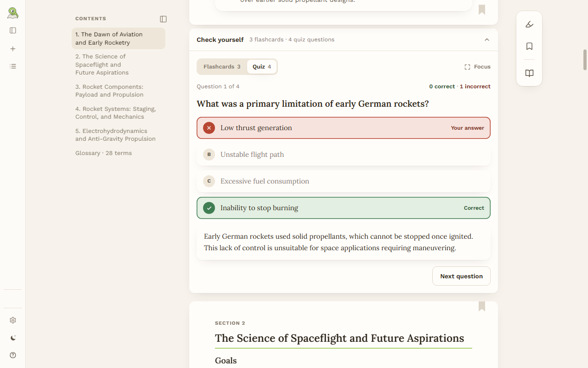Collapse the Check yourself section chevron
Image resolution: width=588 pixels, height=368 pixels.
(x=487, y=40)
